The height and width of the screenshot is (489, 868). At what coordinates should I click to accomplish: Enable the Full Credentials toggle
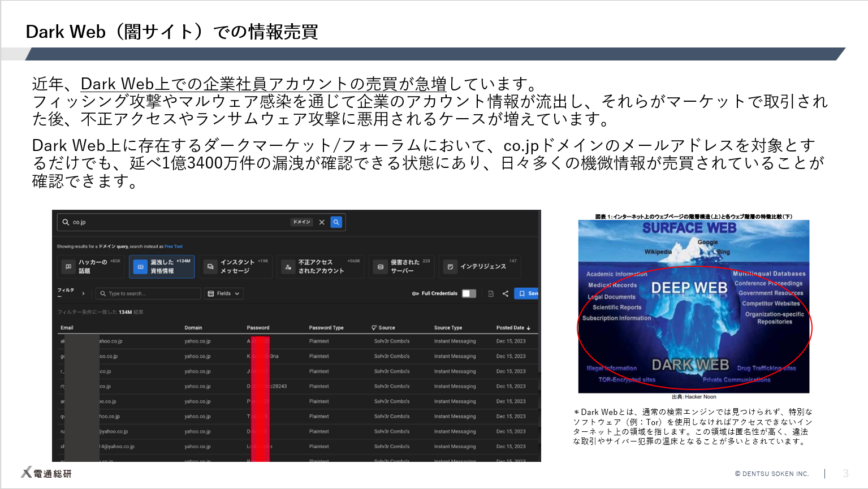coord(468,293)
